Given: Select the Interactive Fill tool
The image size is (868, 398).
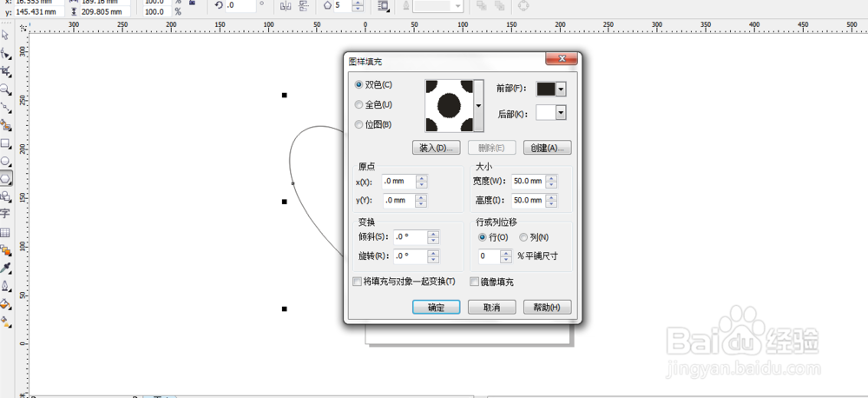Looking at the screenshot, I should click(x=5, y=322).
